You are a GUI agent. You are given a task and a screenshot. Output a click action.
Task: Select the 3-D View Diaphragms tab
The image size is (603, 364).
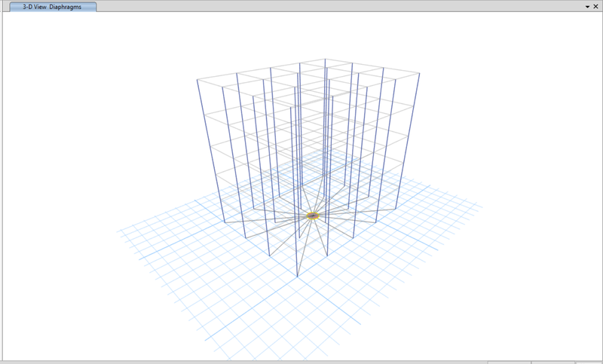[x=53, y=7]
